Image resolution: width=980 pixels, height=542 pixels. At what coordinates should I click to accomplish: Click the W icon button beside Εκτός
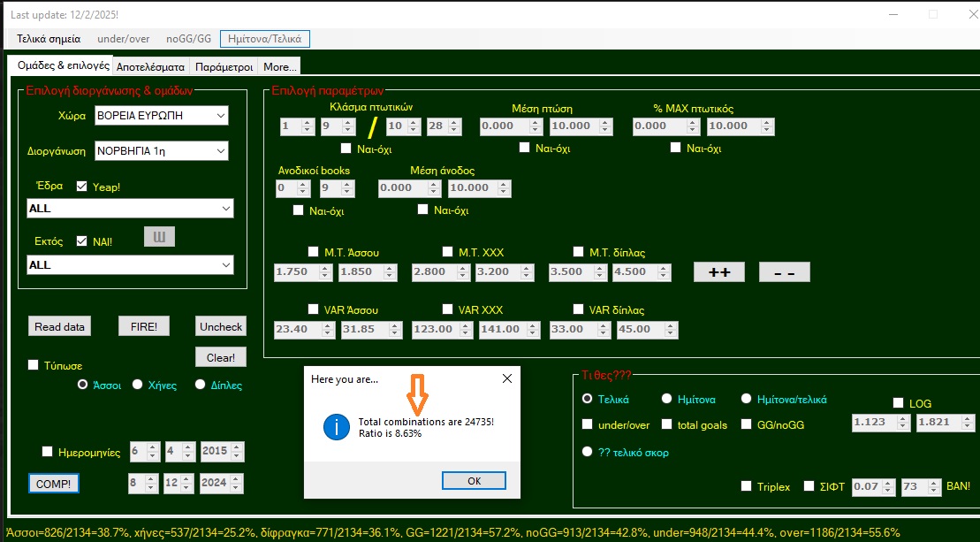point(160,237)
